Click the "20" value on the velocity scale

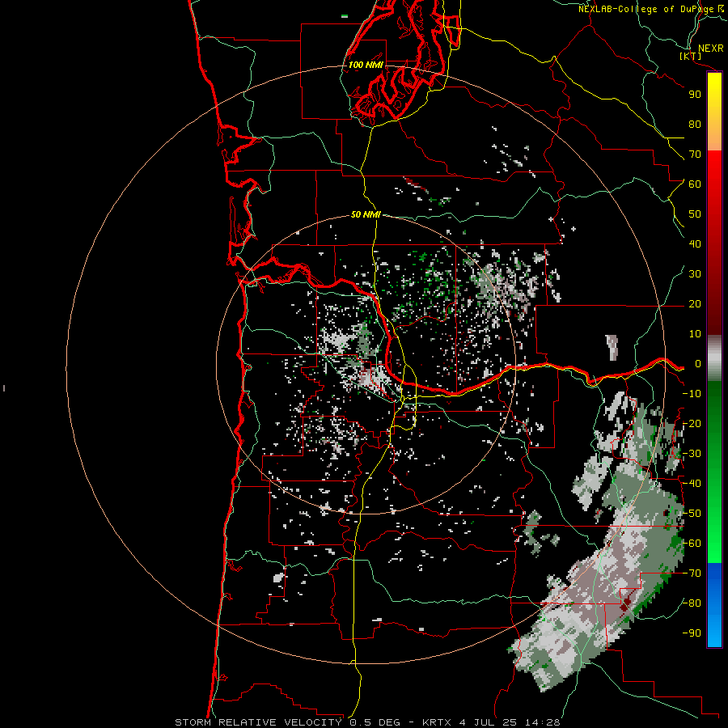pyautogui.click(x=695, y=304)
